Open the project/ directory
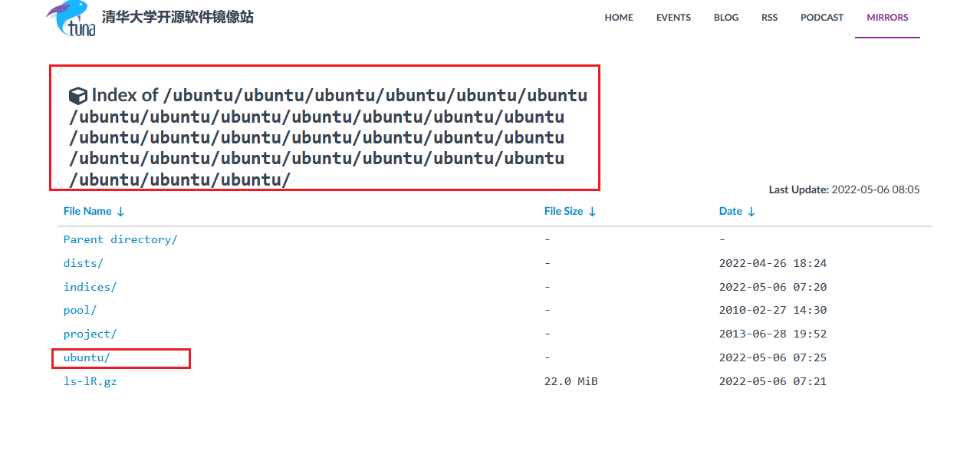The width and height of the screenshot is (980, 461). 90,334
